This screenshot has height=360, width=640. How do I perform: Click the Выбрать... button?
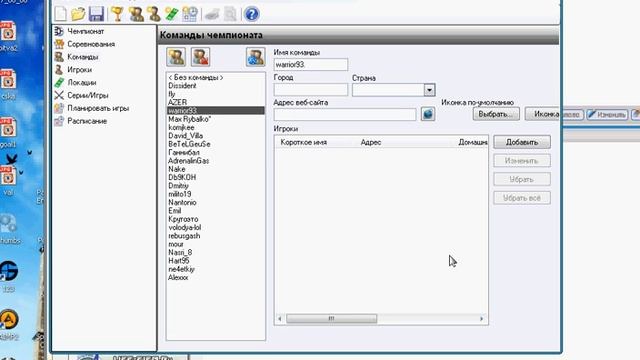tap(496, 114)
